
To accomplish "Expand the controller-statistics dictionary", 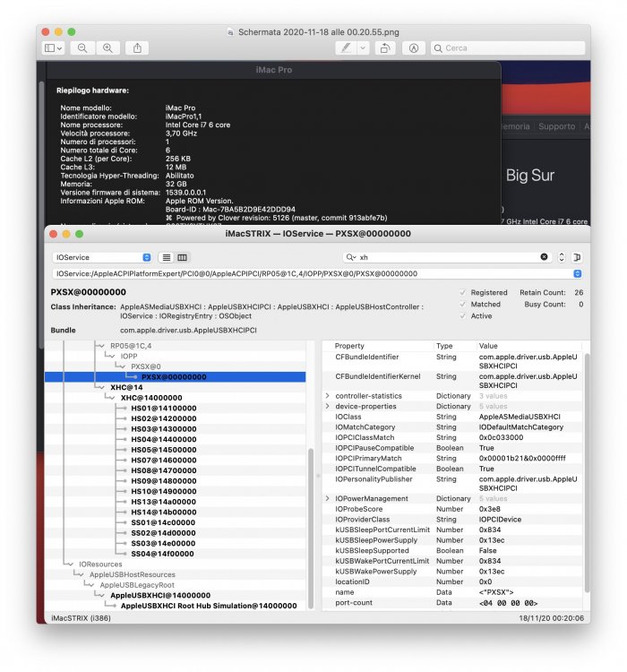I will 328,395.
